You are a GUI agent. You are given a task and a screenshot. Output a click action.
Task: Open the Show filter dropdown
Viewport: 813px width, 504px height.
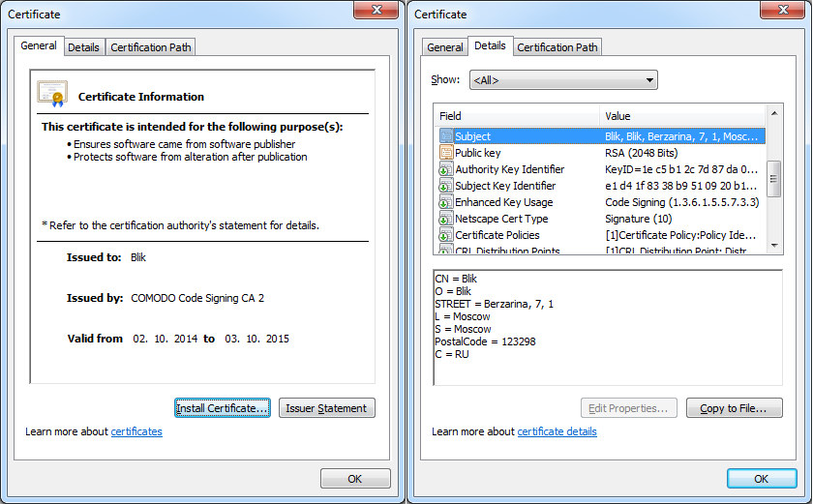coord(563,79)
